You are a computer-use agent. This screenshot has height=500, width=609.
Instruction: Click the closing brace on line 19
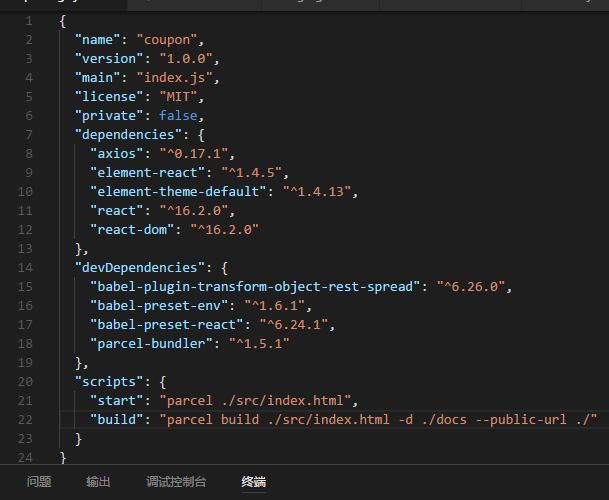coord(78,362)
